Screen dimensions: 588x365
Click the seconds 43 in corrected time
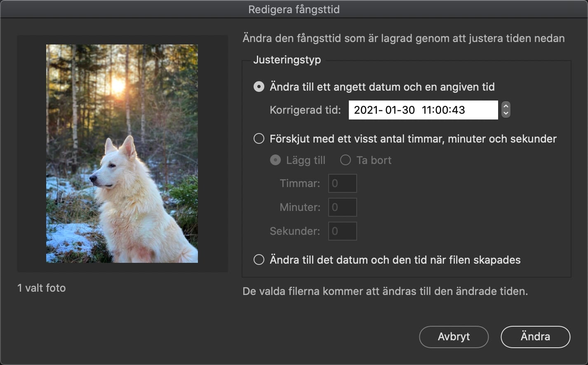458,110
